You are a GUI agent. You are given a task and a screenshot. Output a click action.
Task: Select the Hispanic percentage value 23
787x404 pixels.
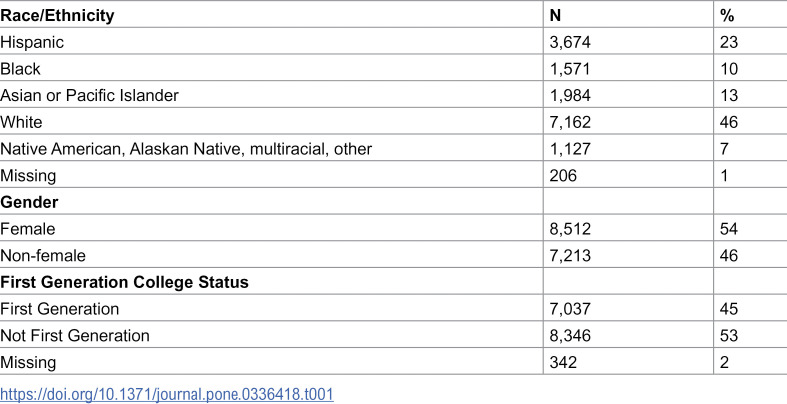729,42
